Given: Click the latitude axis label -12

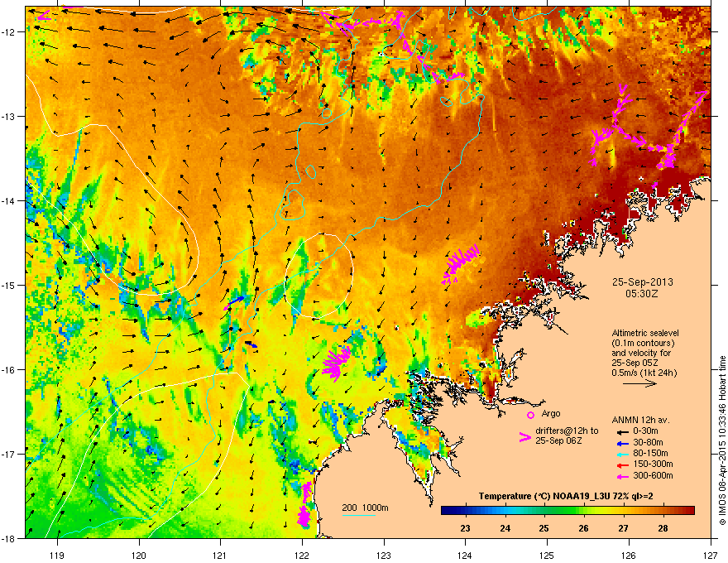Looking at the screenshot, I should (9, 31).
